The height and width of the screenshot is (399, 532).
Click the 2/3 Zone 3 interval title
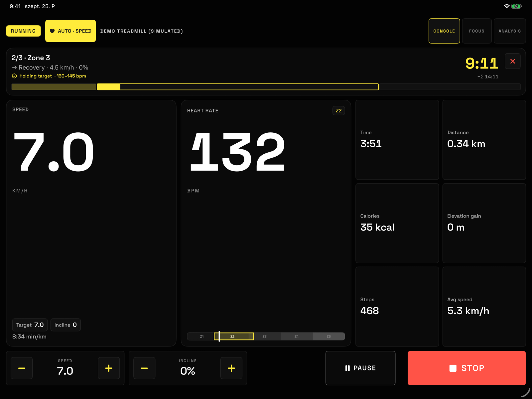pos(31,58)
